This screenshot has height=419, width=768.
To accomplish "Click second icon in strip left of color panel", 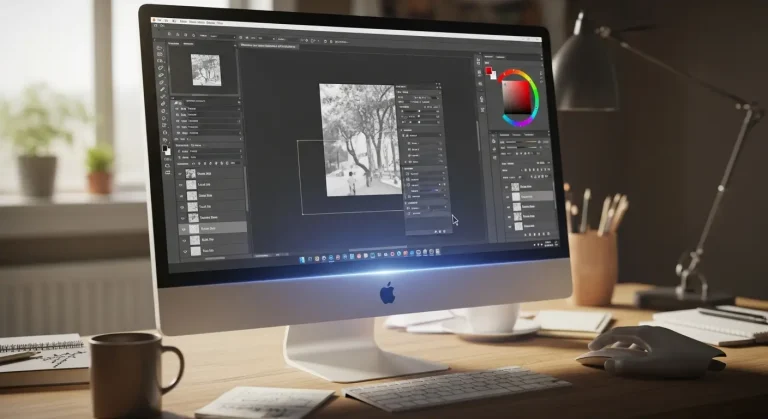I will [479, 73].
